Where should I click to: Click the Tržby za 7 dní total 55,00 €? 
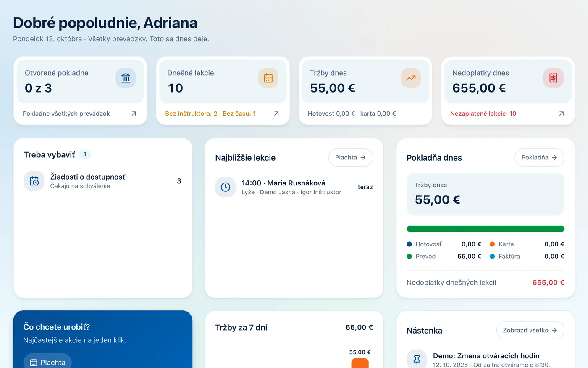[360, 327]
